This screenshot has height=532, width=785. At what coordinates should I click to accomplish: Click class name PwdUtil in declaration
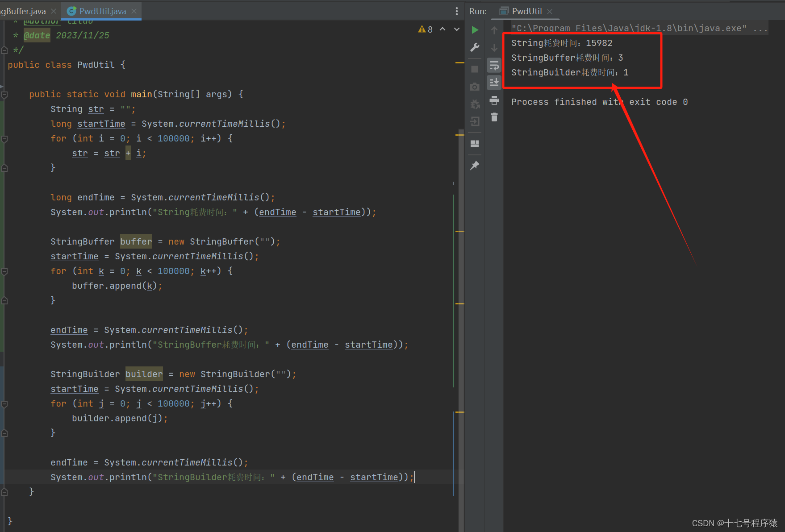tap(96, 65)
